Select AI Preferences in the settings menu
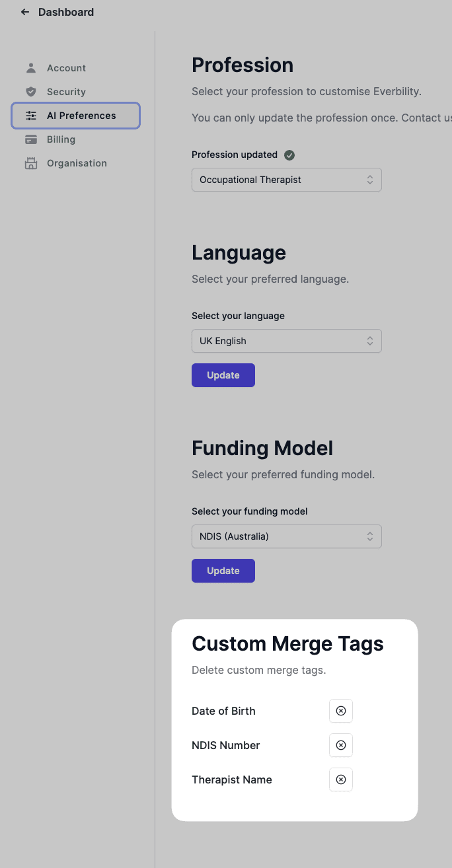 (x=75, y=115)
